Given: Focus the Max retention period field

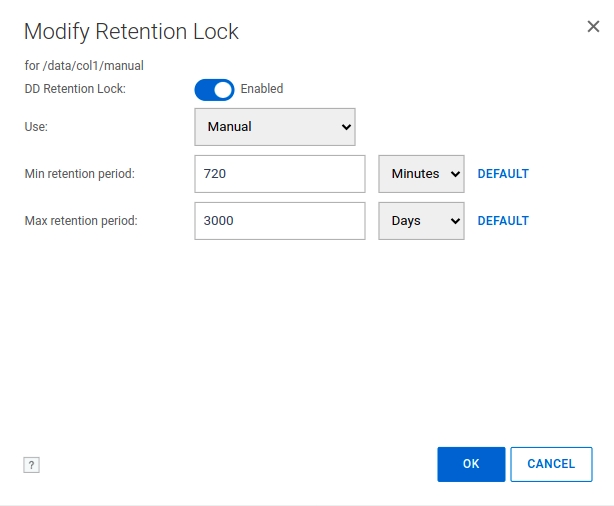Looking at the screenshot, I should [280, 221].
